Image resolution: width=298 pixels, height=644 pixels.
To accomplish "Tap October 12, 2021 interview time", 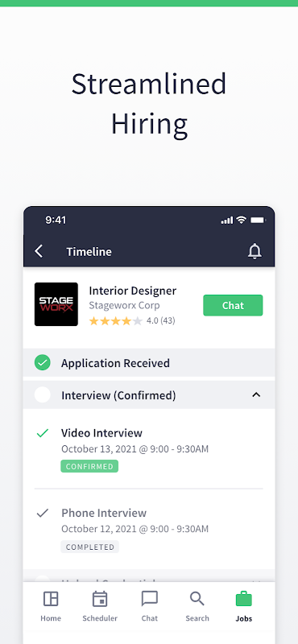I will (x=135, y=529).
